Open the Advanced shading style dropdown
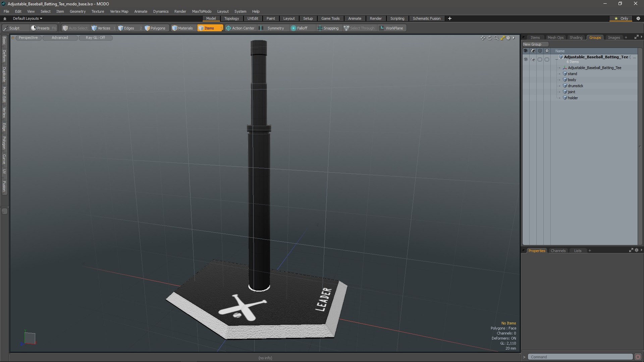This screenshot has width=644, height=362. click(x=60, y=38)
